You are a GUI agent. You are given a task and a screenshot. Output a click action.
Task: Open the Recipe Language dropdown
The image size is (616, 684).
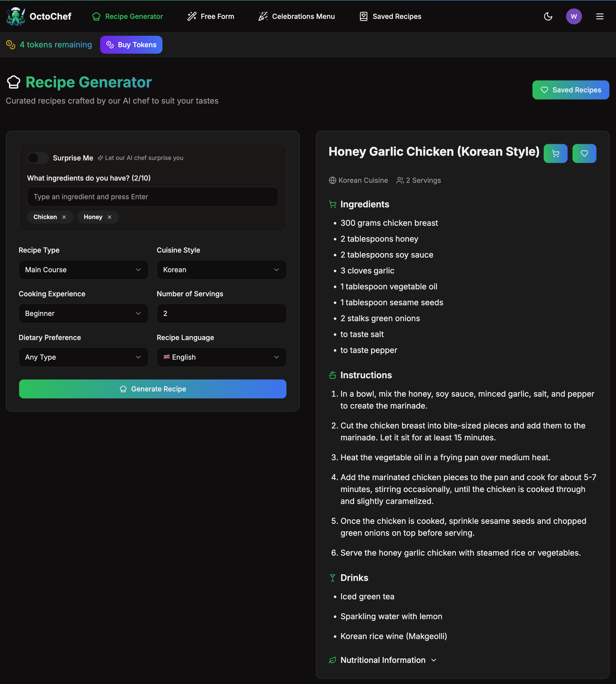click(221, 357)
